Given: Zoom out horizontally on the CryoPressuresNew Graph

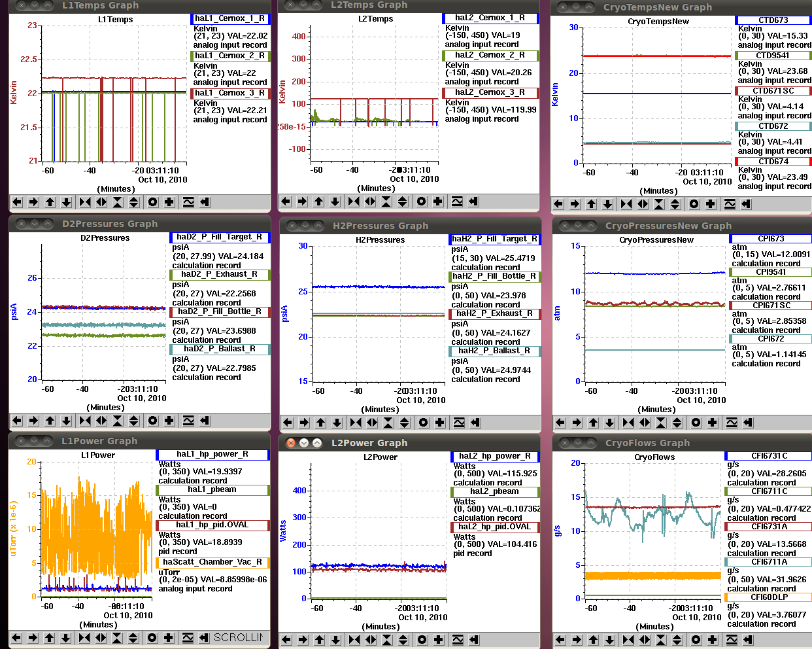Looking at the screenshot, I should (645, 423).
